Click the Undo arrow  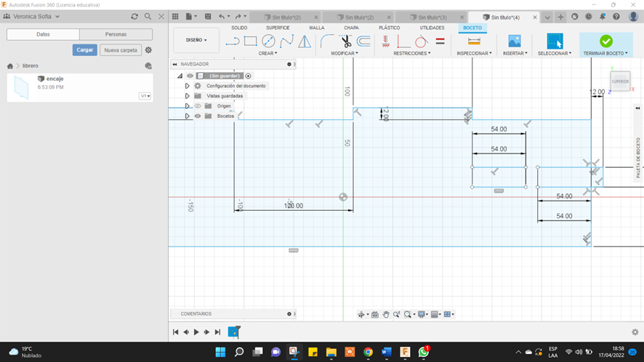pyautogui.click(x=222, y=17)
